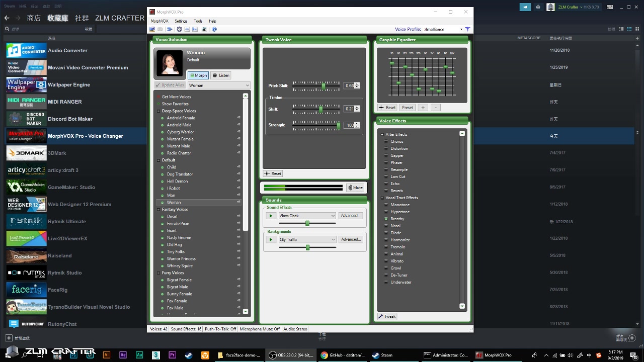This screenshot has height=362, width=644.
Task: Play the City Traffic background sound
Action: pos(271,240)
